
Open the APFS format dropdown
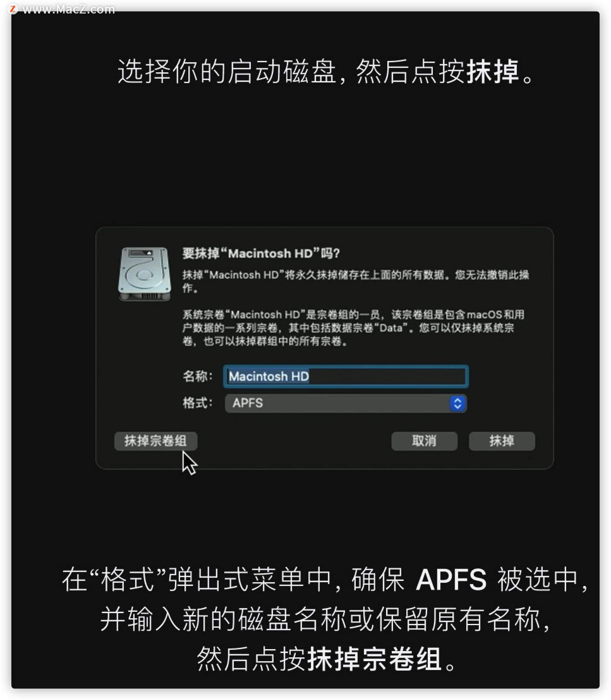(x=345, y=403)
